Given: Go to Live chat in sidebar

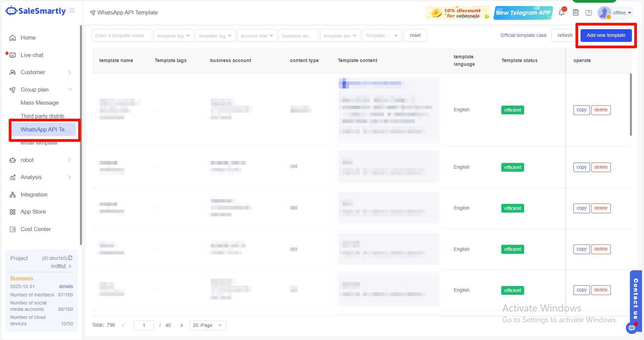Looking at the screenshot, I should pos(32,55).
